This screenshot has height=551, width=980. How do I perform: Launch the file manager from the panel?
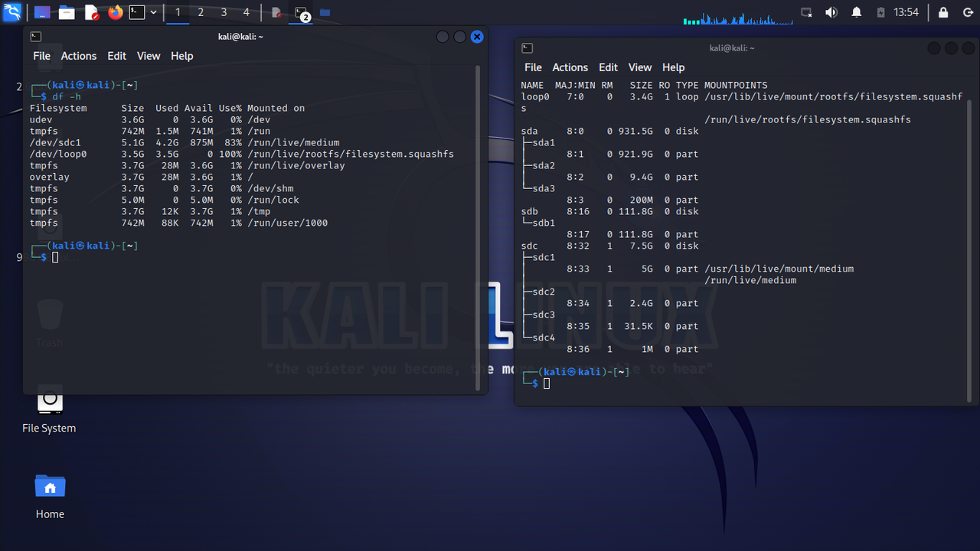(x=67, y=12)
